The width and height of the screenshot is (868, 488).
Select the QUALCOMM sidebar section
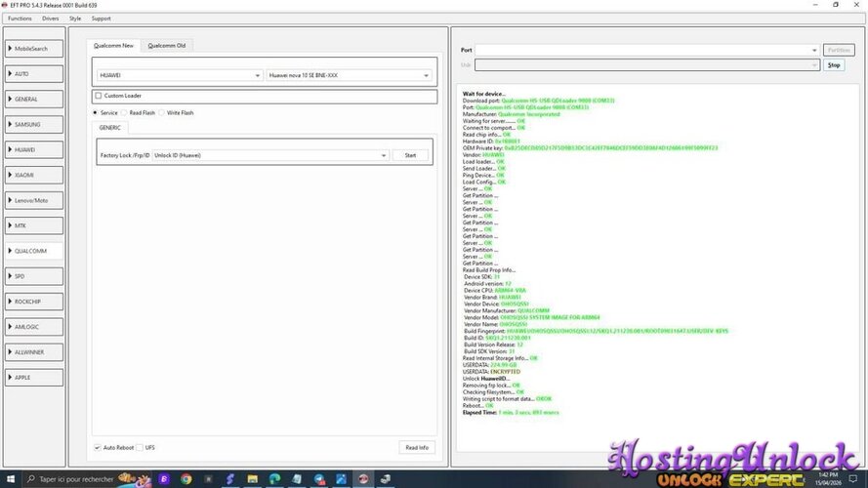[x=34, y=251]
